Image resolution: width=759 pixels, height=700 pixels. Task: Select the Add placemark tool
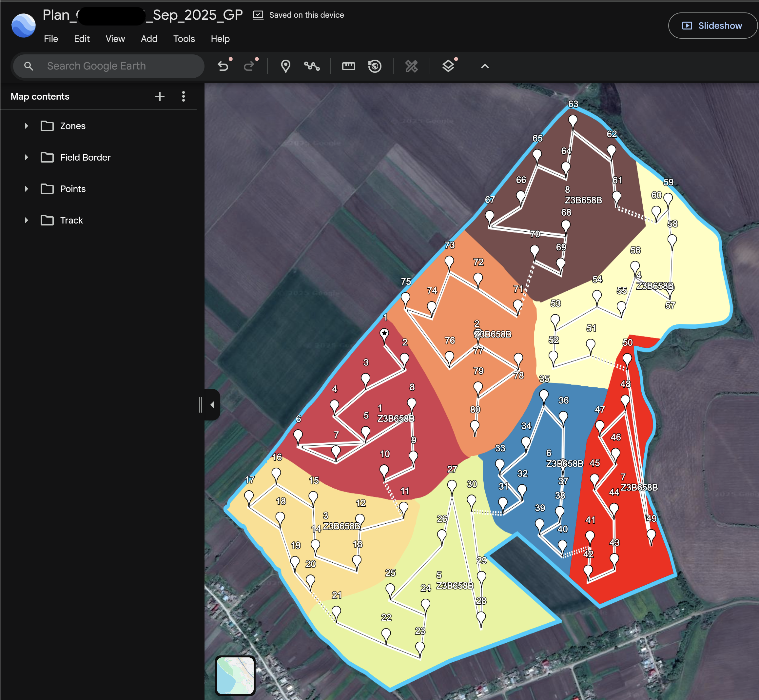point(285,66)
